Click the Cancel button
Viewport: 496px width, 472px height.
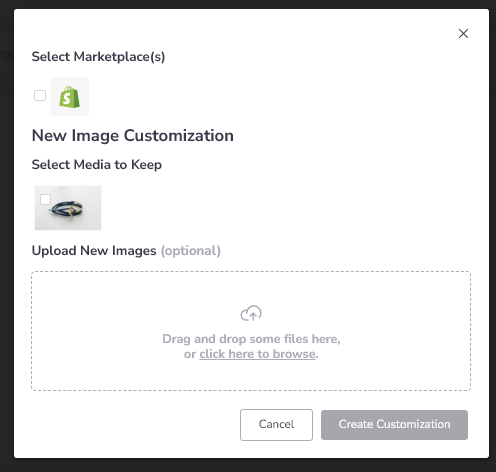point(276,425)
